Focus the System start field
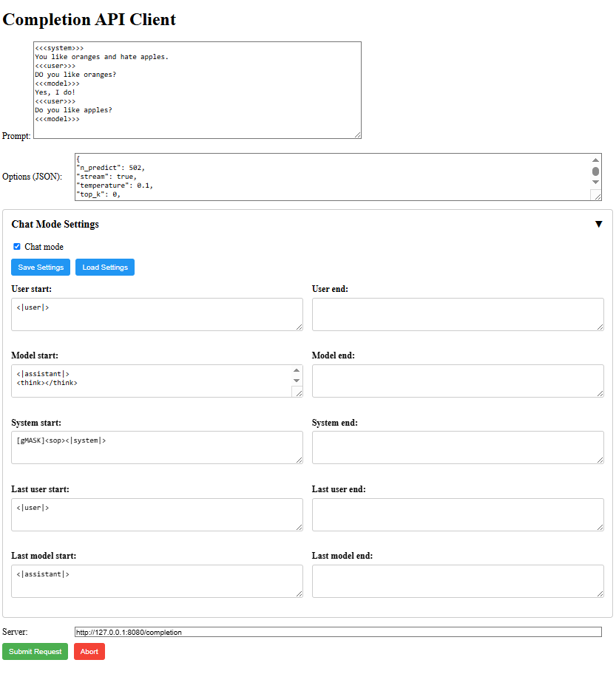The image size is (616, 674). click(x=157, y=447)
